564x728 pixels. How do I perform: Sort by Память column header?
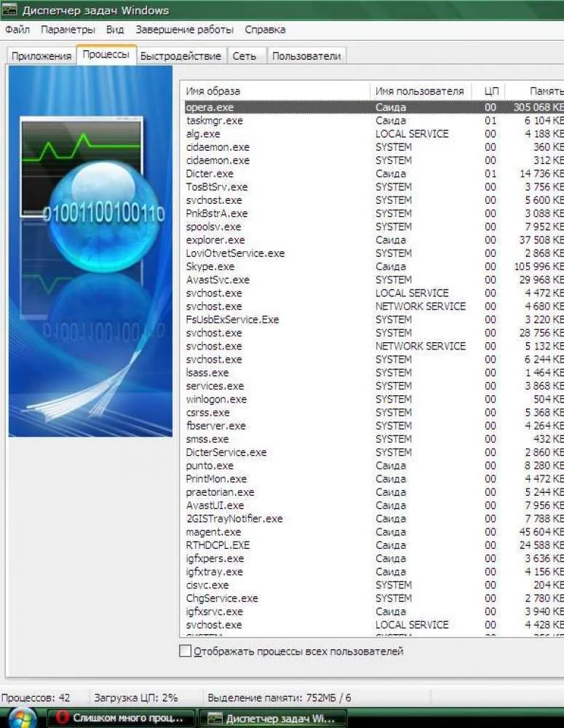(534, 91)
